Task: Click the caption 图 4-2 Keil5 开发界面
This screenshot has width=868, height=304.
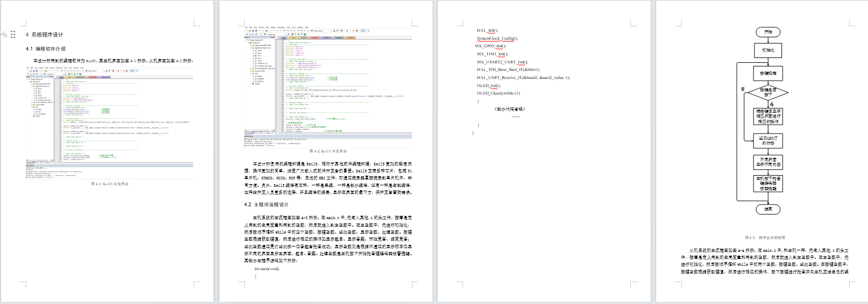Action: tap(328, 151)
